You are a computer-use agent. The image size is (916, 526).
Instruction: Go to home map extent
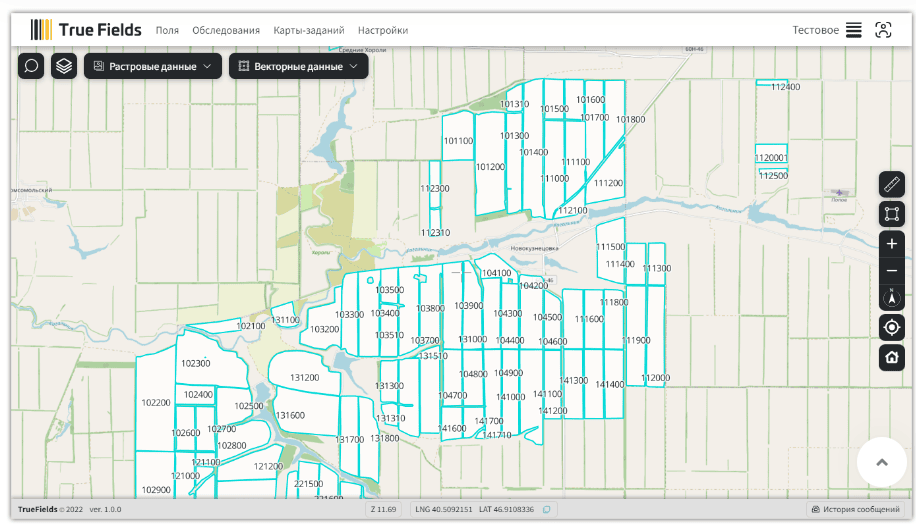pyautogui.click(x=891, y=357)
